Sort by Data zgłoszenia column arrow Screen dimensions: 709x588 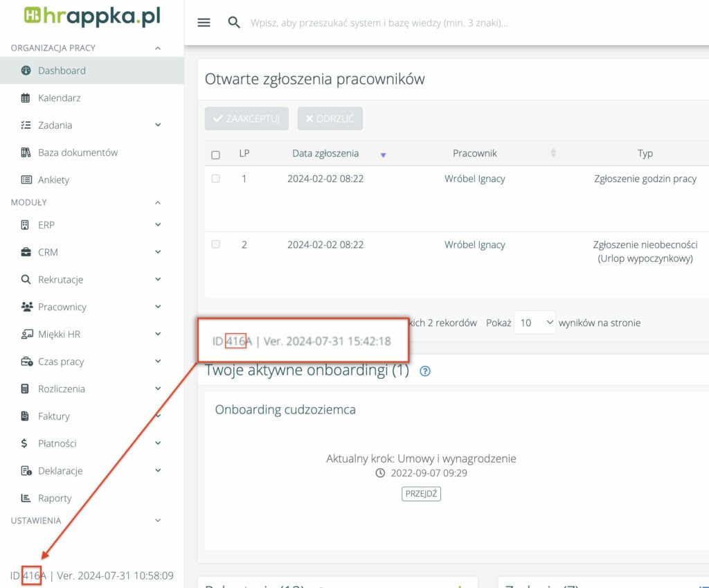click(383, 154)
